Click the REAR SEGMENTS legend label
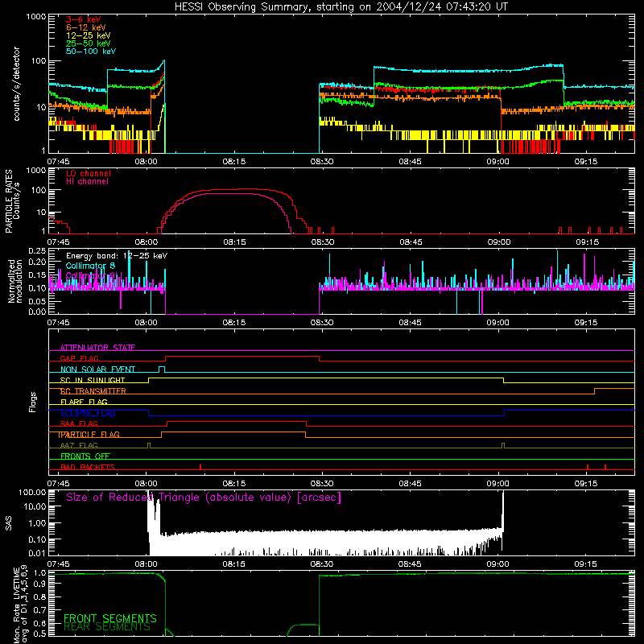This screenshot has width=644, height=644. pyautogui.click(x=107, y=627)
